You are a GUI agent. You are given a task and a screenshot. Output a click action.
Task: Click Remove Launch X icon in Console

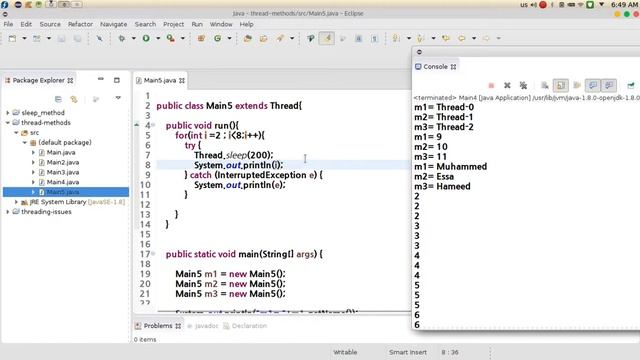click(x=507, y=85)
